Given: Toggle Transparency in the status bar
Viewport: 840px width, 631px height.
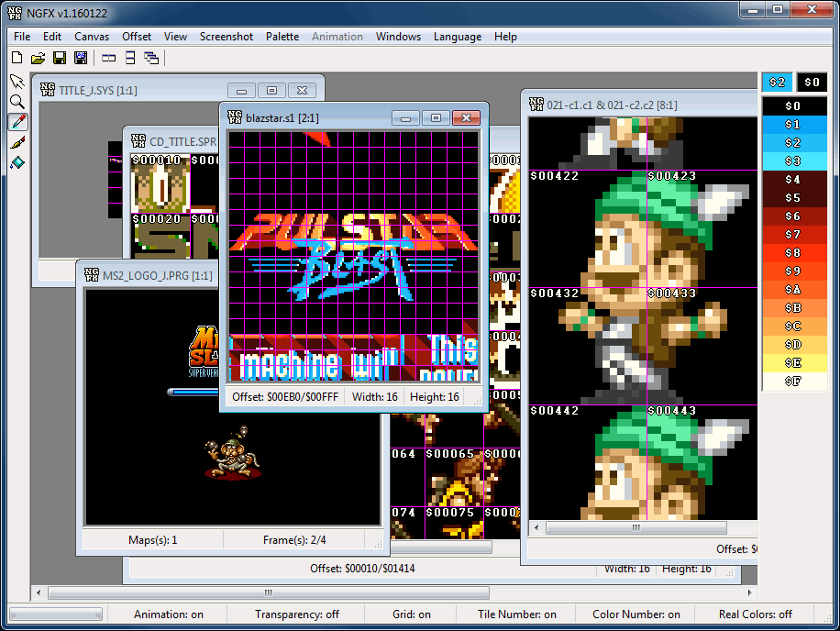Looking at the screenshot, I should [297, 614].
